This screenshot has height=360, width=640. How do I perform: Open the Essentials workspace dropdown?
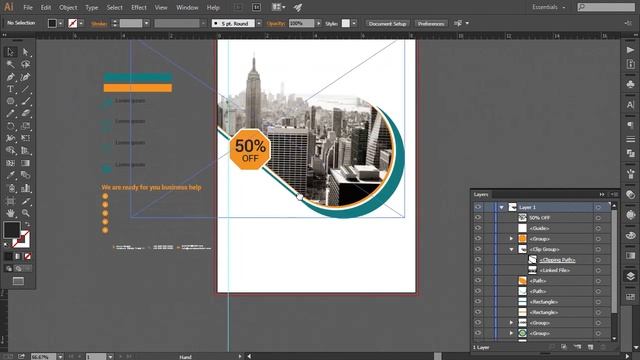[x=549, y=7]
